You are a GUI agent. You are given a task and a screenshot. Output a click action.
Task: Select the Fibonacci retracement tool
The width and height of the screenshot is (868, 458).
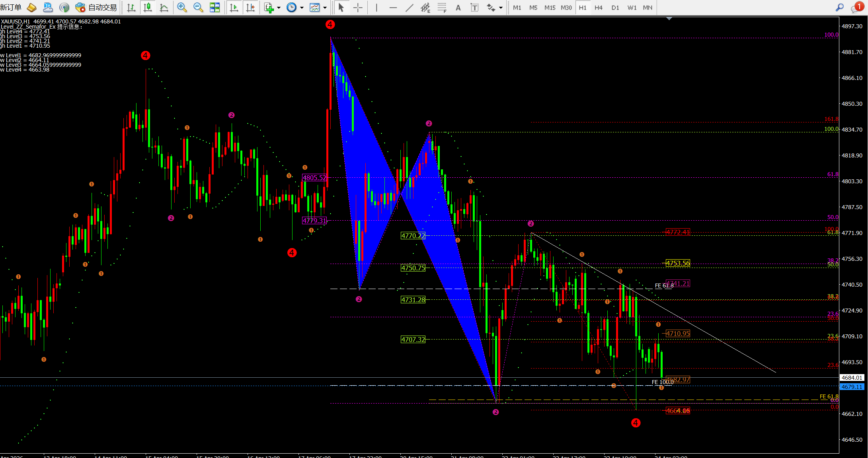tap(442, 8)
